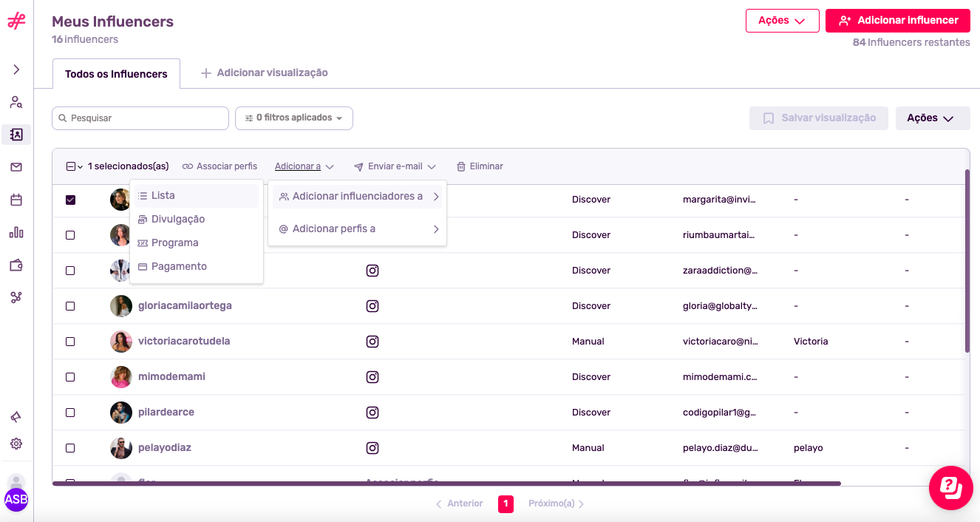
Task: Open the calendar icon in sidebar
Action: 16,200
